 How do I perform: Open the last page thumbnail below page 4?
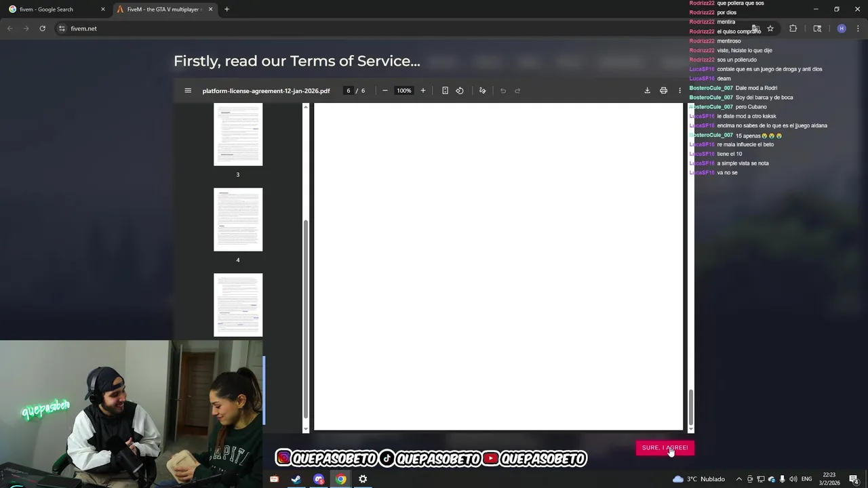[x=238, y=305]
